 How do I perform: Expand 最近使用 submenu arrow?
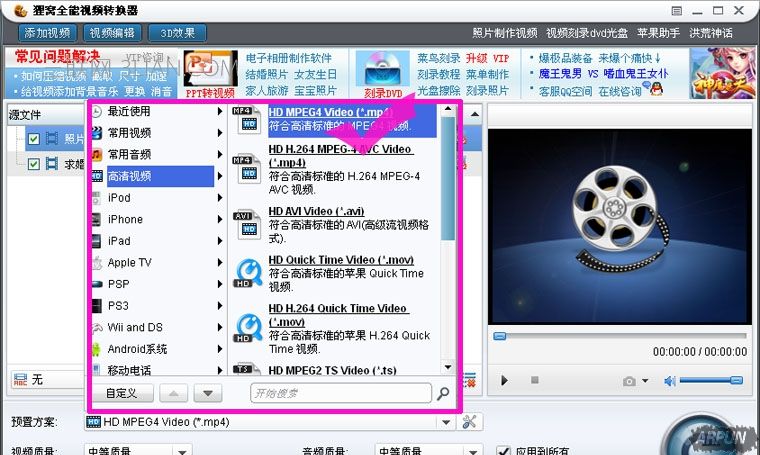(220, 111)
